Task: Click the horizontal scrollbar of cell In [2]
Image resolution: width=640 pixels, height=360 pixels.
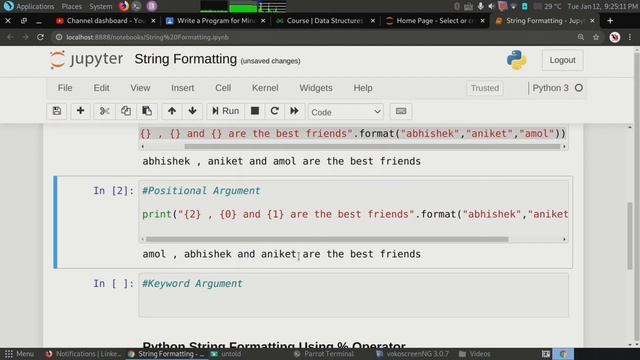Action: click(327, 239)
